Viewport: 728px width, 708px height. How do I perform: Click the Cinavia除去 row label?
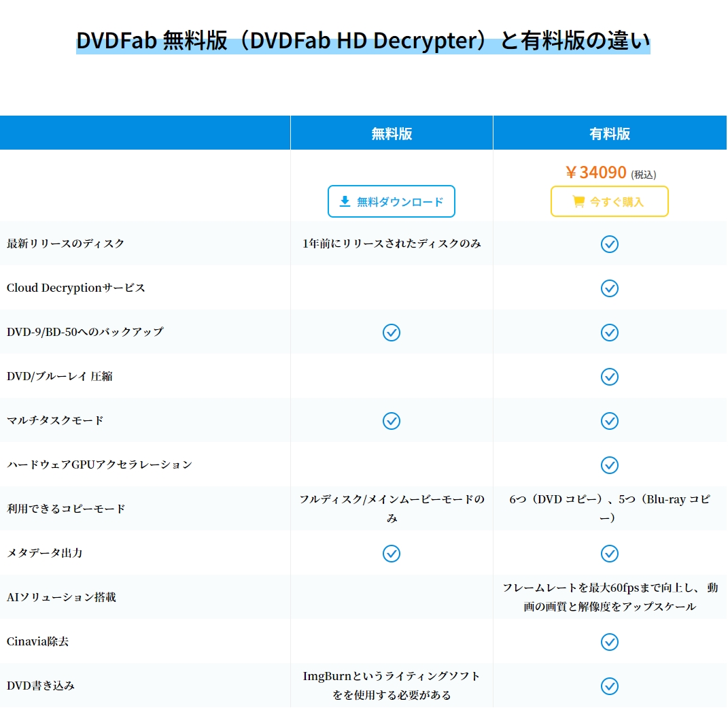(x=37, y=641)
